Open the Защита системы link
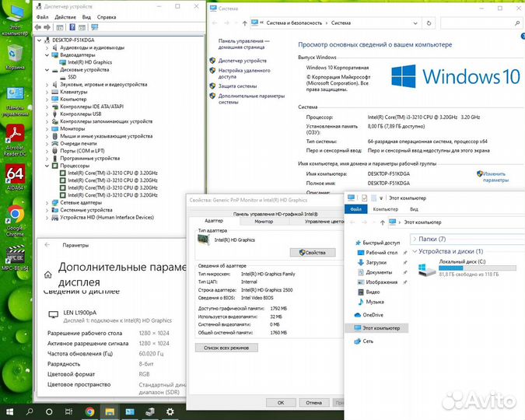525x420 pixels. (237, 86)
